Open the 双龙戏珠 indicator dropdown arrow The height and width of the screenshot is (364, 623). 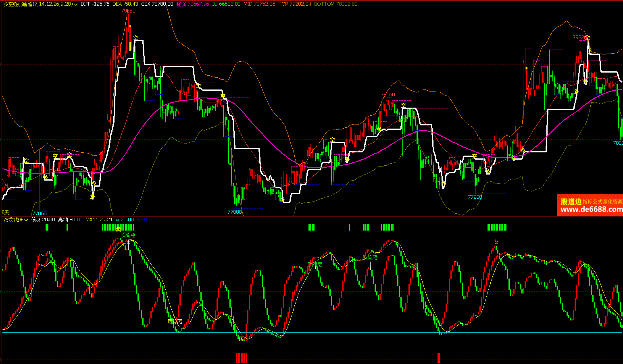coord(26,220)
